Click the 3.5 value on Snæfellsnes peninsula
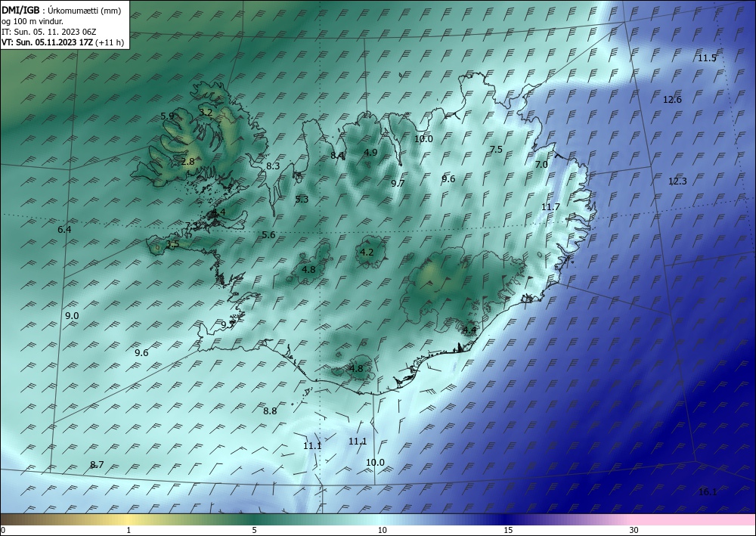This screenshot has width=756, height=536. 172,244
